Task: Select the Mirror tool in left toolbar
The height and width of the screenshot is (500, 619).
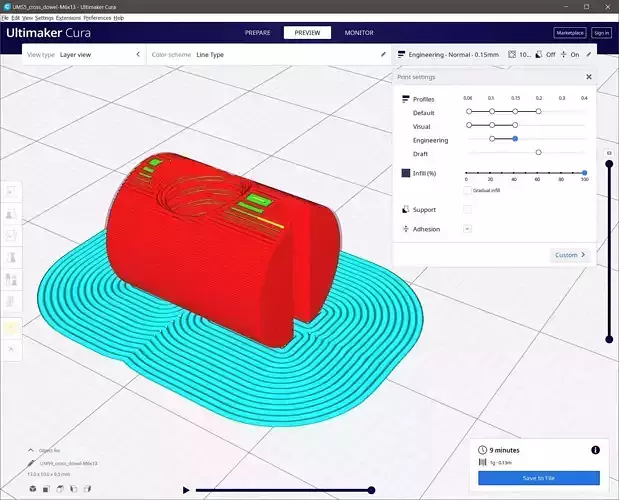Action: coord(11,258)
